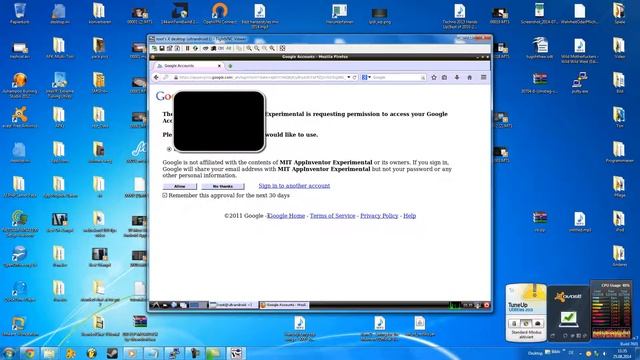640x360 pixels.
Task: Toggle Remember this approval for 30 days checkbox
Action: click(x=165, y=196)
